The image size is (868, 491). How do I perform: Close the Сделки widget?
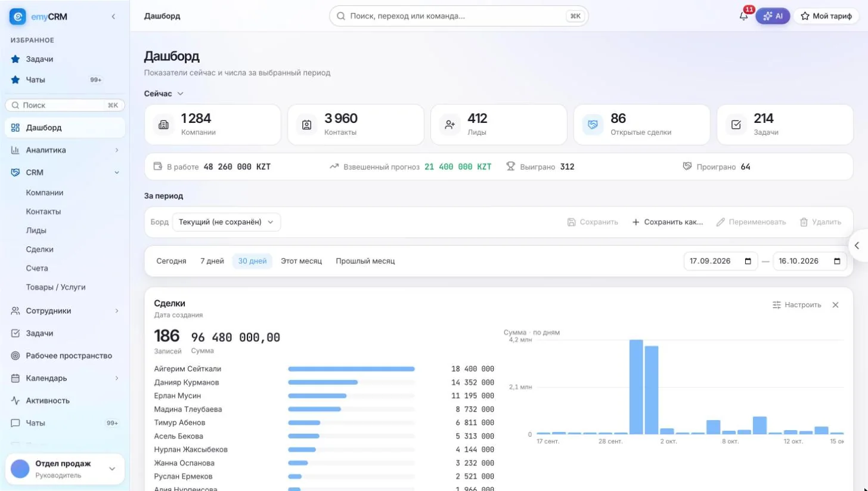tap(835, 305)
